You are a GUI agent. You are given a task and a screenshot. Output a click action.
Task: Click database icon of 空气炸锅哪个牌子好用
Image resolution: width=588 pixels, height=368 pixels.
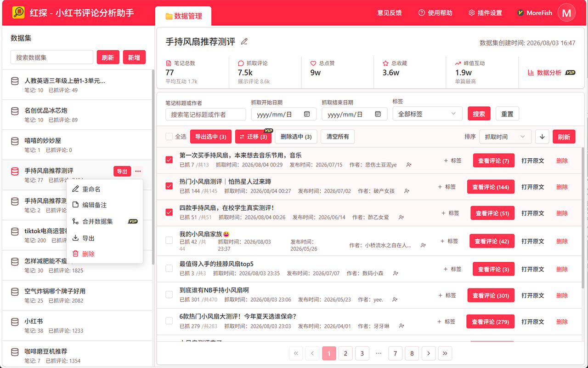click(x=15, y=292)
